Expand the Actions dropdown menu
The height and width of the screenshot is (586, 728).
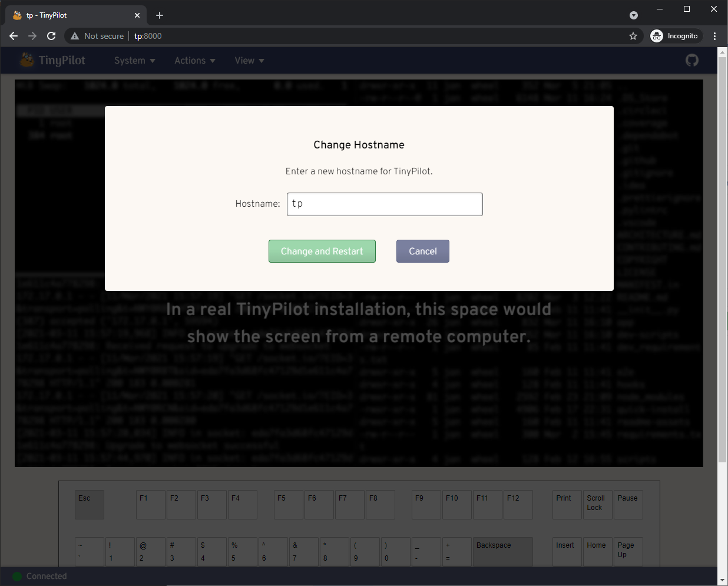coord(195,61)
